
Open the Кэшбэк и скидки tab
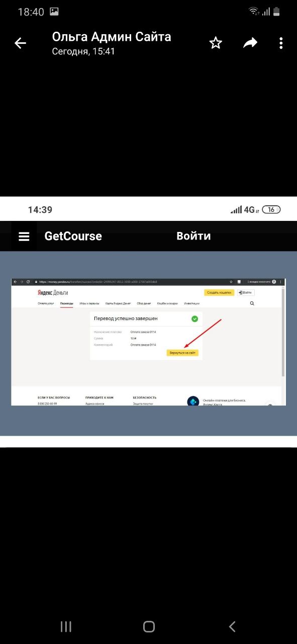(167, 304)
